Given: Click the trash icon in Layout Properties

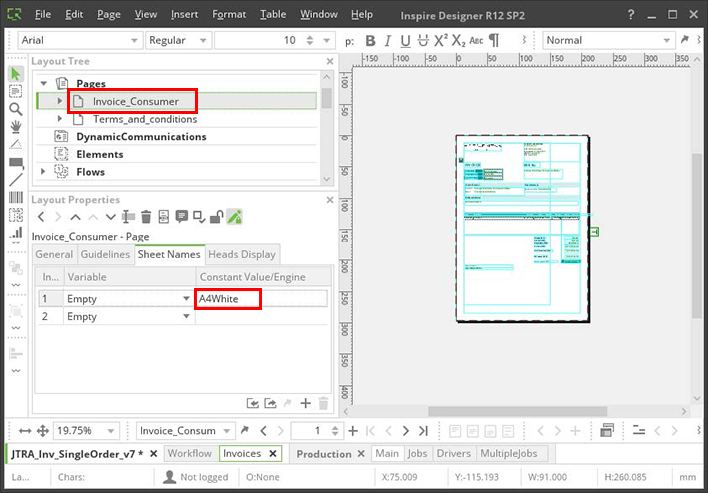Looking at the screenshot, I should (146, 217).
